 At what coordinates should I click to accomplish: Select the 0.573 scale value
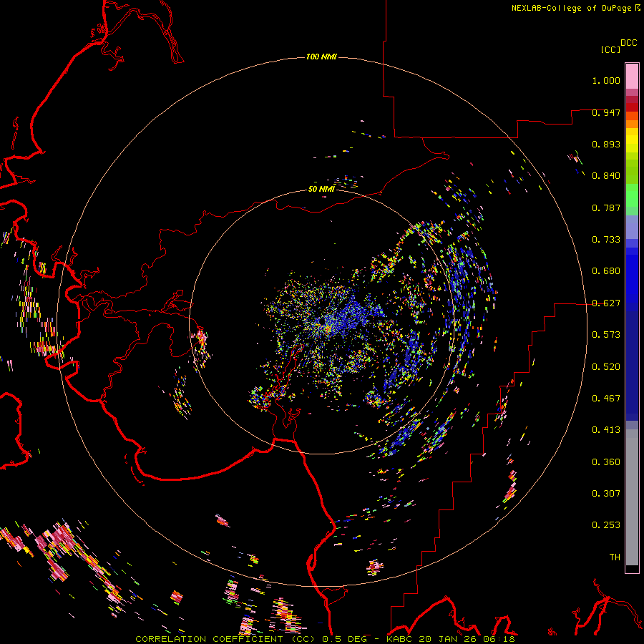pyautogui.click(x=606, y=335)
